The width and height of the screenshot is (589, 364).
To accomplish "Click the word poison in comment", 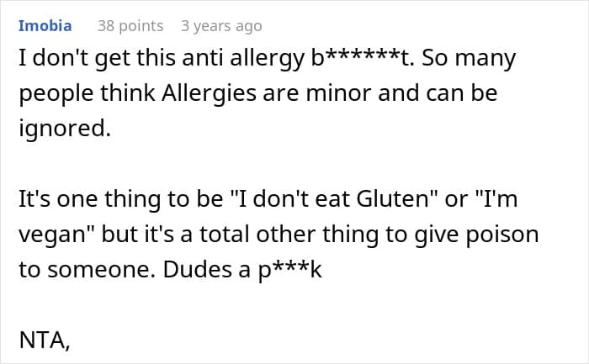I will click(x=502, y=235).
